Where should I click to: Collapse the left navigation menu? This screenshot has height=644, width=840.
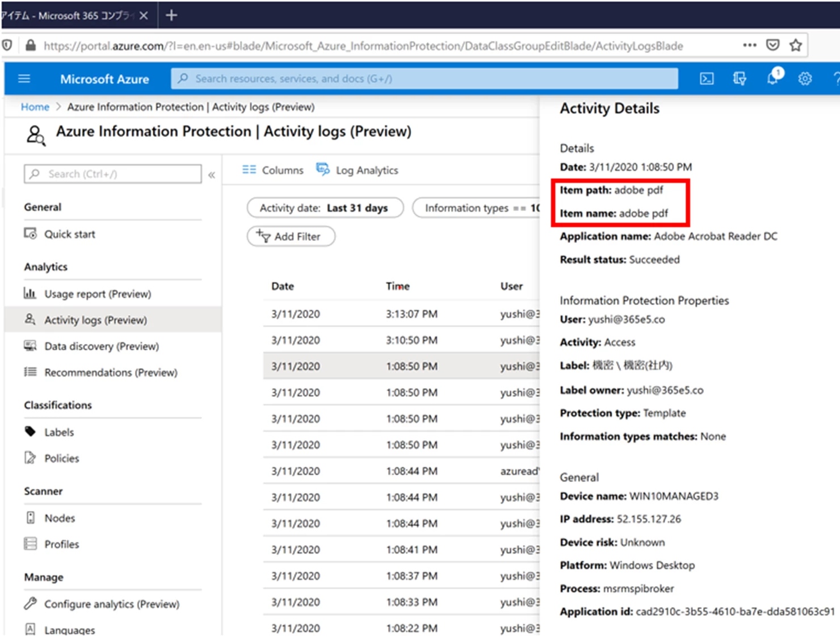212,175
